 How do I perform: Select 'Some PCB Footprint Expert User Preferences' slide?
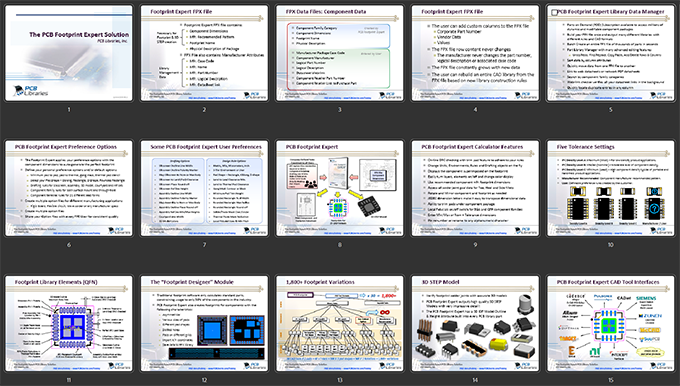pos(204,188)
